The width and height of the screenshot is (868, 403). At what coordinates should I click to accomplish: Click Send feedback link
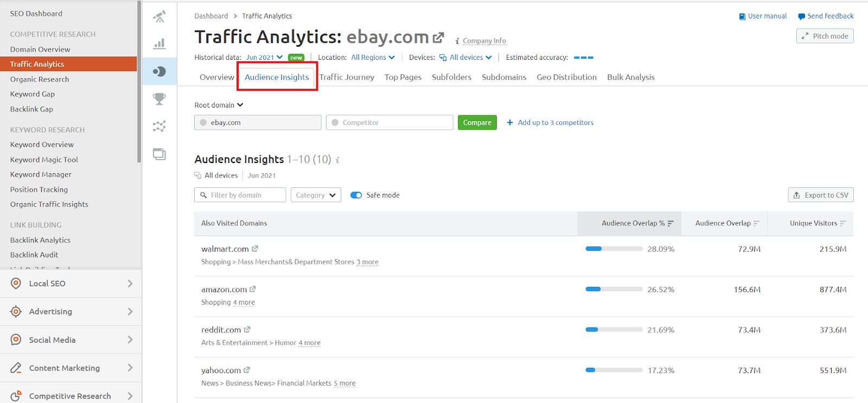click(826, 16)
